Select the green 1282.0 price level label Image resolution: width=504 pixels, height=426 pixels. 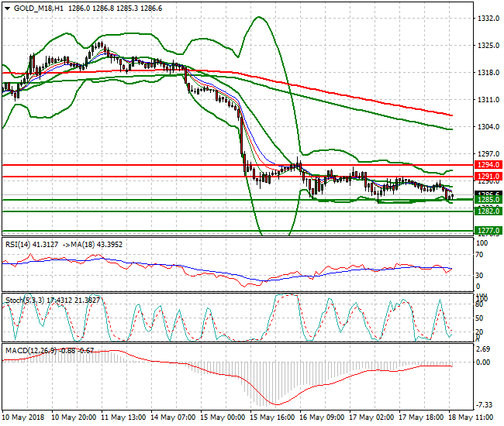tap(488, 211)
